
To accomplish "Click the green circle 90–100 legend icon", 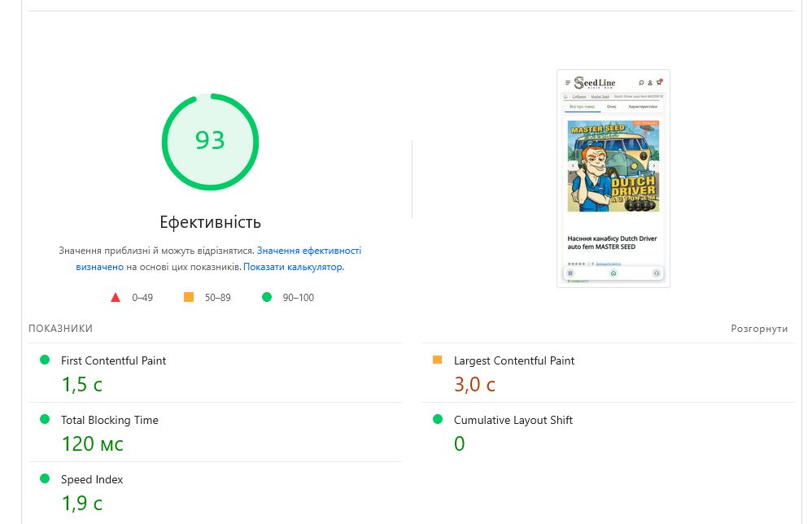I will click(x=267, y=298).
